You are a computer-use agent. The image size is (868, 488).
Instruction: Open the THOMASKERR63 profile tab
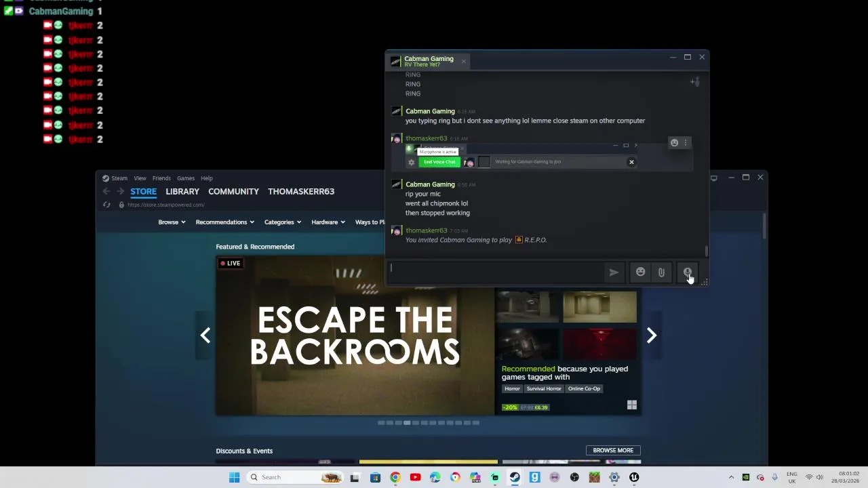point(301,192)
